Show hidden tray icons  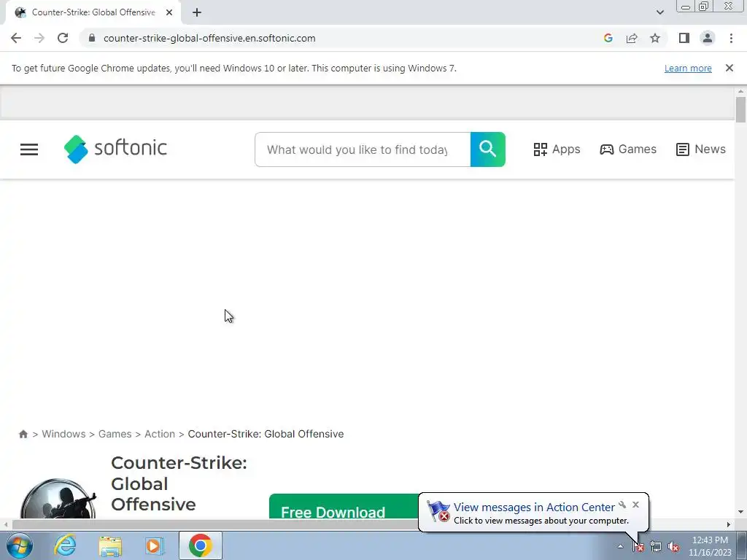[x=620, y=547]
